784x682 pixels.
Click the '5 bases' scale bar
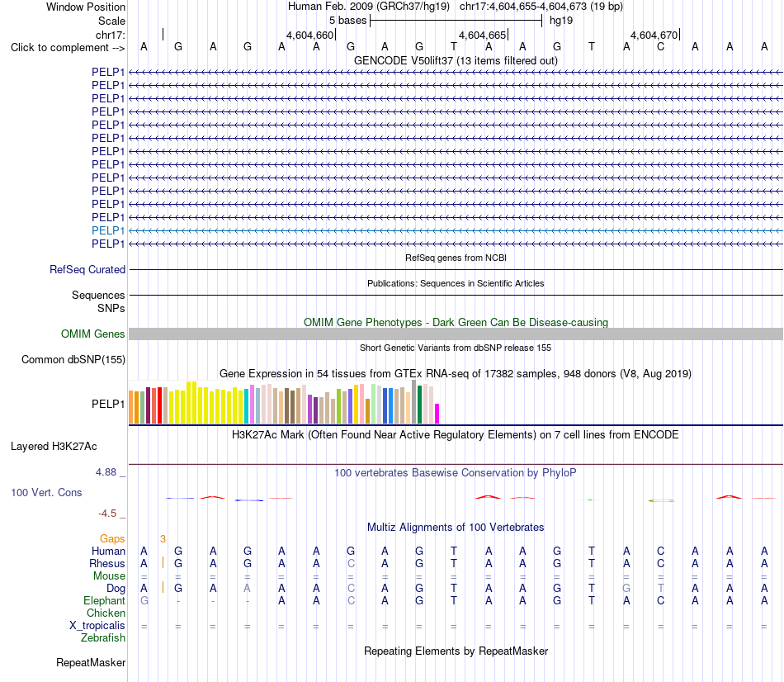tap(456, 21)
